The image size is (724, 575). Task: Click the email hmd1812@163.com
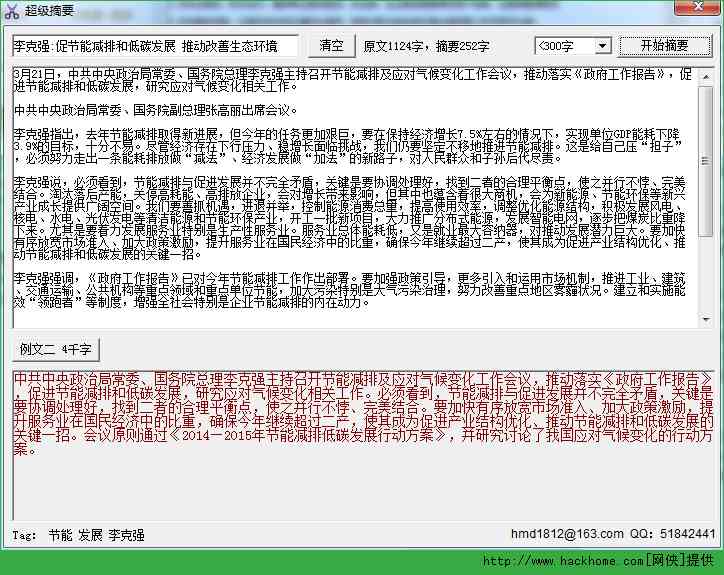click(x=567, y=534)
